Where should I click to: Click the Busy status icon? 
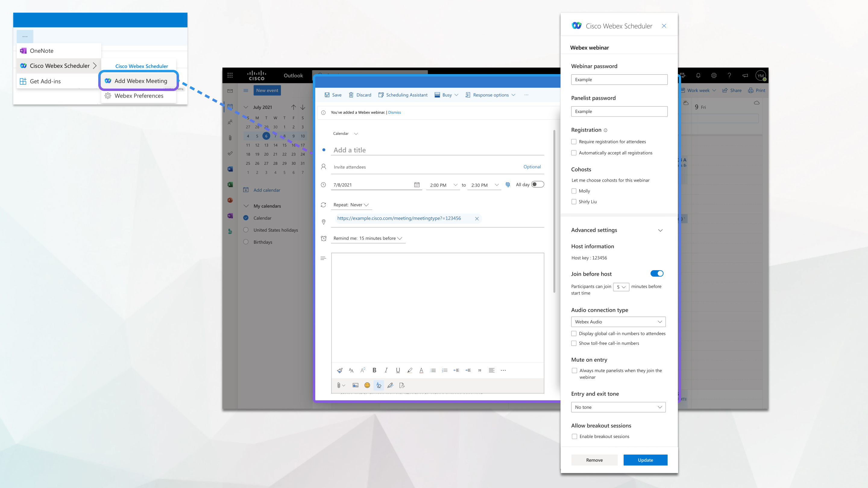pos(438,95)
